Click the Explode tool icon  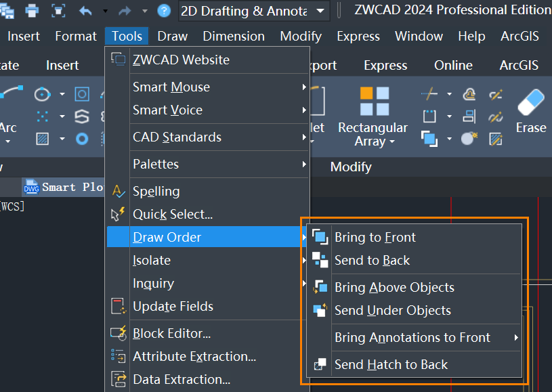[469, 138]
